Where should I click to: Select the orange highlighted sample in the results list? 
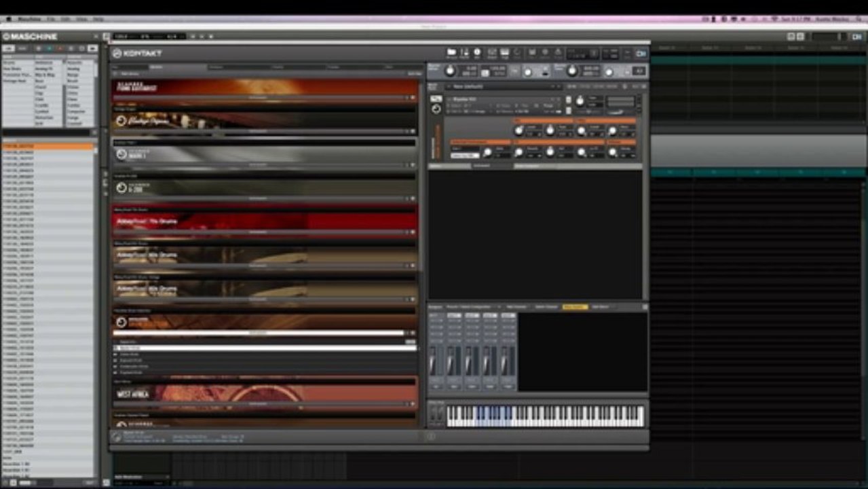click(x=48, y=146)
